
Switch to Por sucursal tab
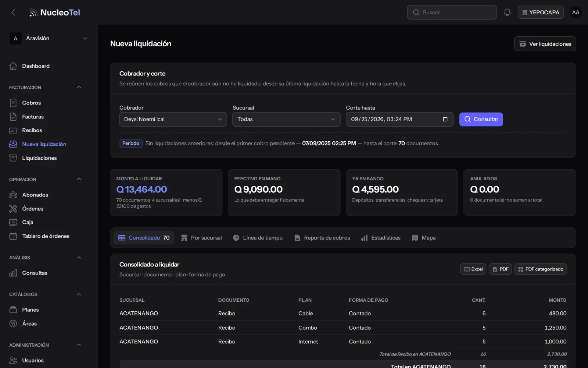pos(201,238)
